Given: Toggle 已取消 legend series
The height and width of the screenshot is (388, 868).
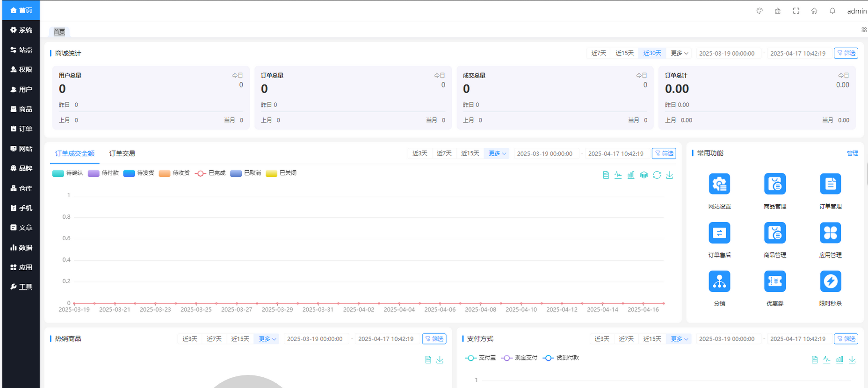Looking at the screenshot, I should 246,173.
